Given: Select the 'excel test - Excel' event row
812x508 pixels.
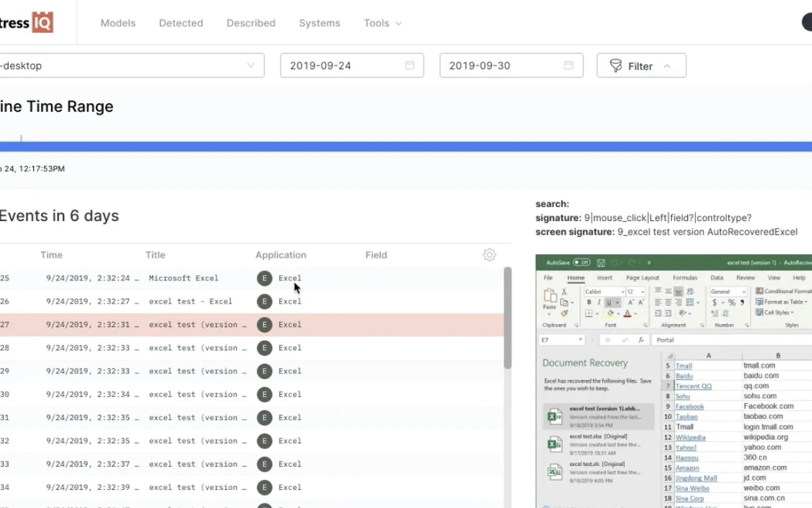Looking at the screenshot, I should pos(252,301).
